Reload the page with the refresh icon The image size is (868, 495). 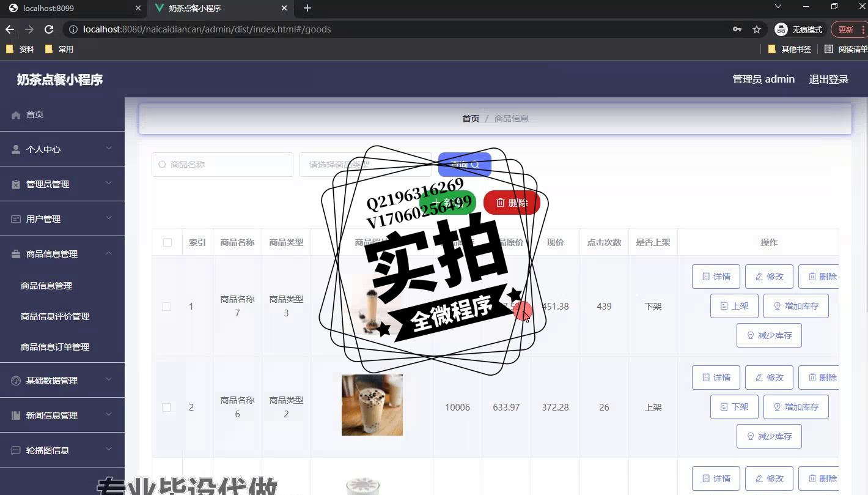point(49,29)
